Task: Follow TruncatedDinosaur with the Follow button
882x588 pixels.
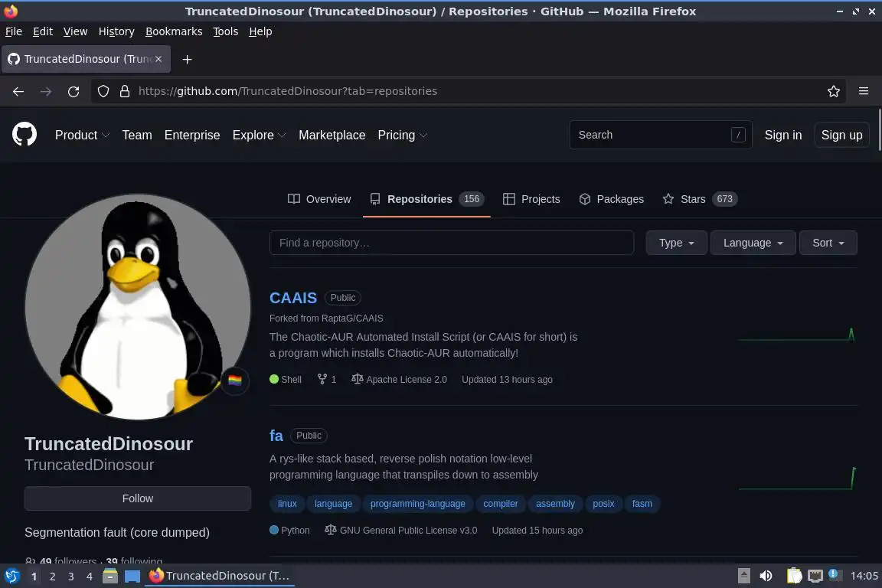Action: 137,498
